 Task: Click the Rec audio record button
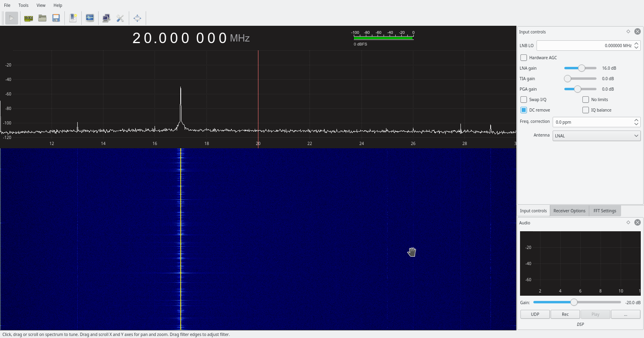click(x=565, y=314)
